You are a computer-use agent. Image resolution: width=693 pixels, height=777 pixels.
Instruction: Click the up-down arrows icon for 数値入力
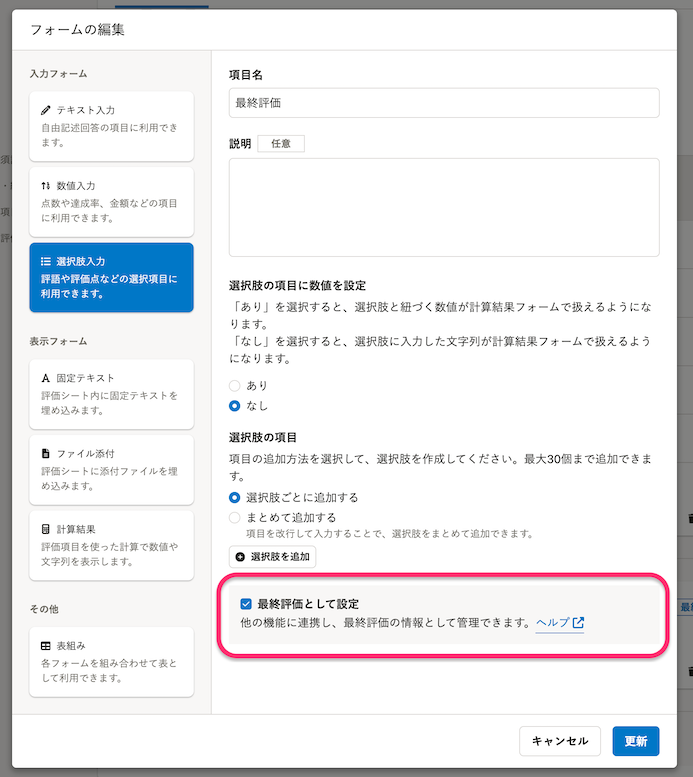point(46,186)
